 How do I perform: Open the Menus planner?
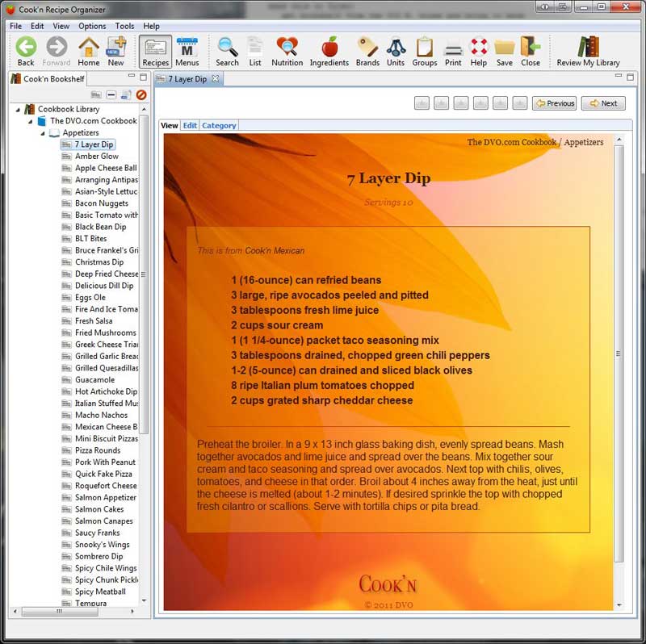tap(187, 52)
